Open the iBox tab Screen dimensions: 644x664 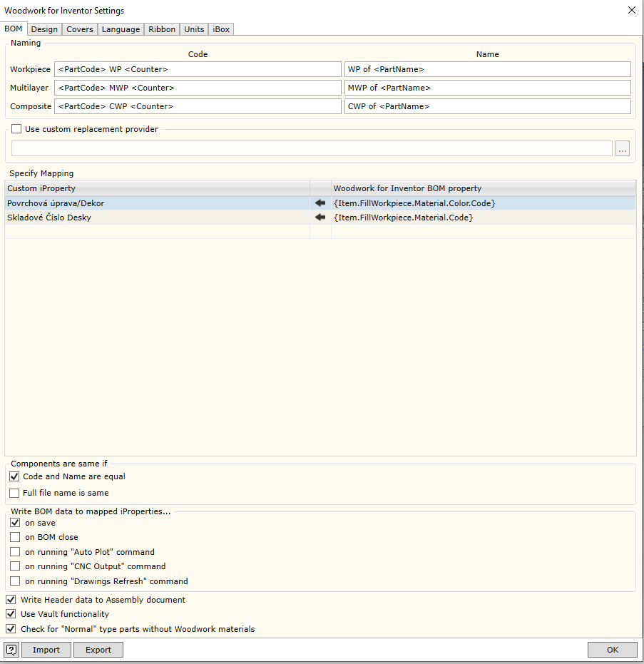click(221, 29)
